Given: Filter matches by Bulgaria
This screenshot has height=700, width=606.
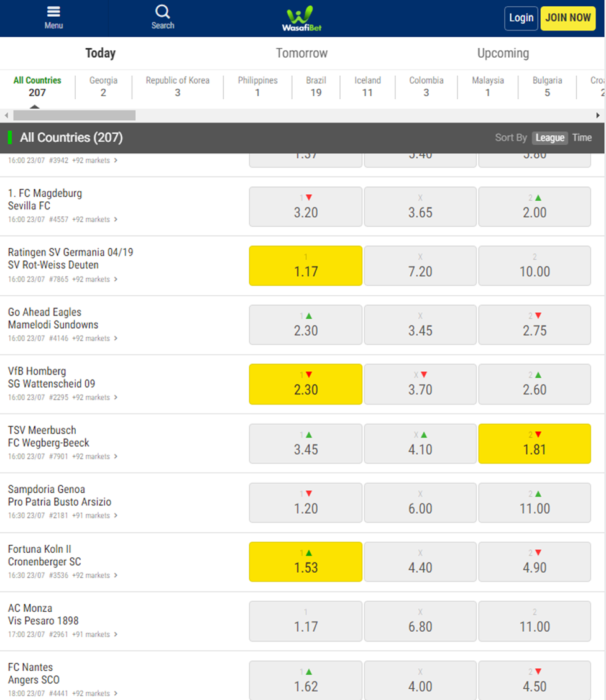Looking at the screenshot, I should coord(547,86).
